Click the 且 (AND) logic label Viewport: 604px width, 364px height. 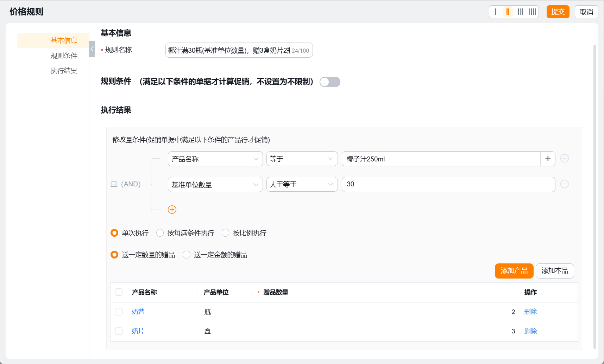pyautogui.click(x=126, y=184)
